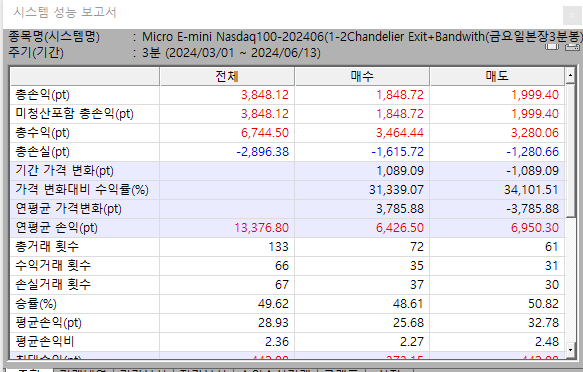Click the 37 losing buy trades cell
This screenshot has height=372, width=583.
coord(417,284)
